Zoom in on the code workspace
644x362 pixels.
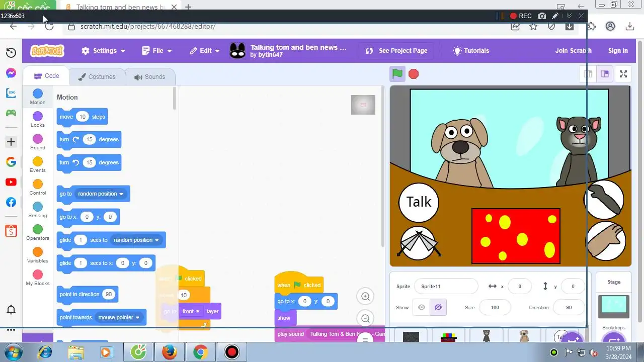pyautogui.click(x=366, y=297)
